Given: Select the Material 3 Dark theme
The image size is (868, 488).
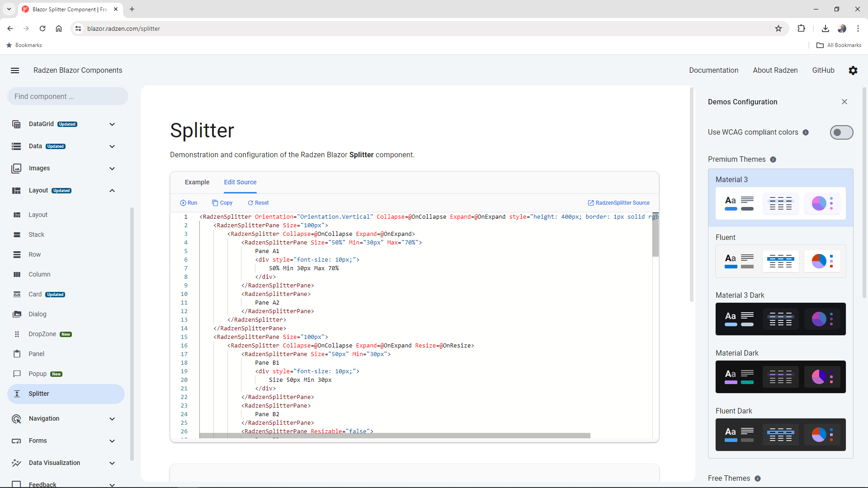Looking at the screenshot, I should 780,319.
